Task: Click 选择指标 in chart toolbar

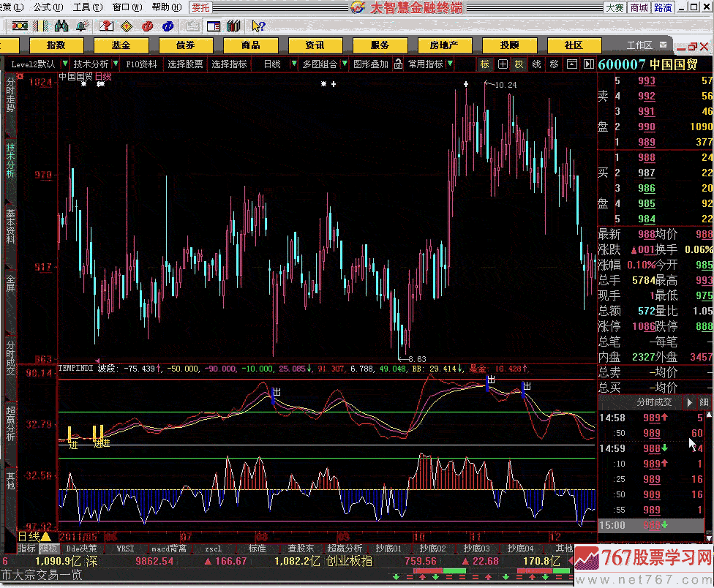Action: pyautogui.click(x=229, y=64)
